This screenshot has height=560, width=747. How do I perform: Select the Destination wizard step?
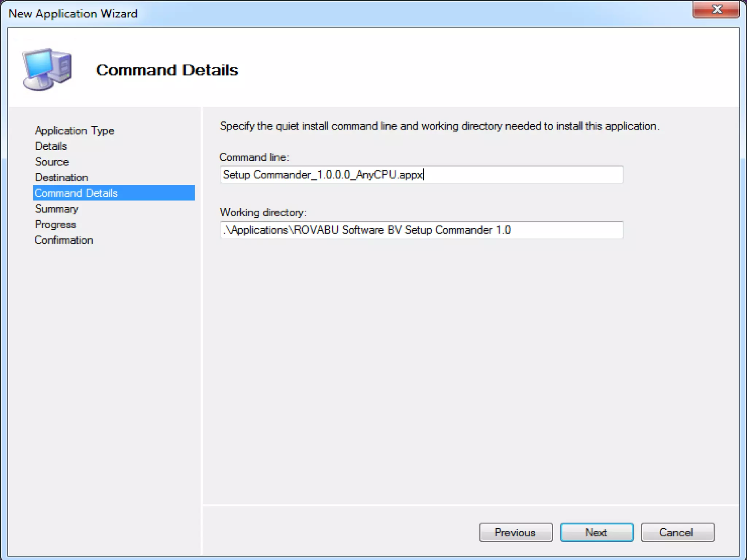[x=61, y=178]
